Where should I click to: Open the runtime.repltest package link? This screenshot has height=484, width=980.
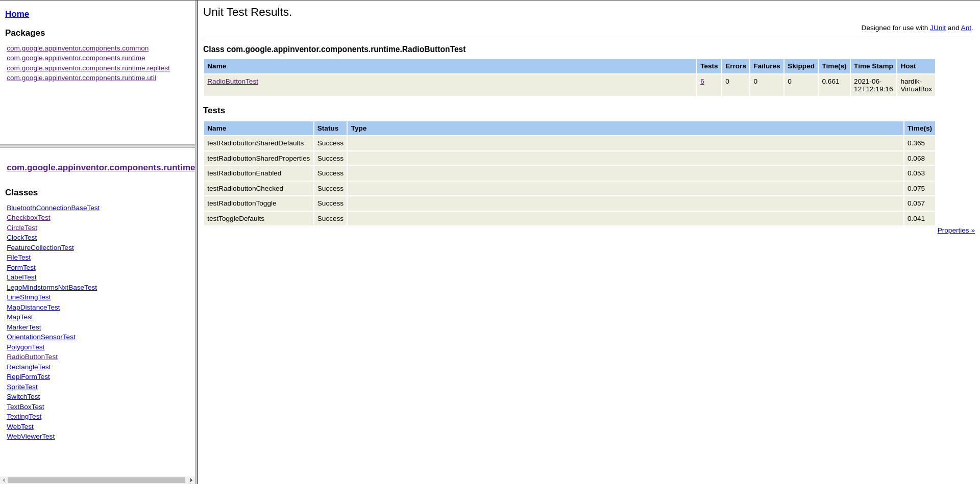tap(88, 68)
